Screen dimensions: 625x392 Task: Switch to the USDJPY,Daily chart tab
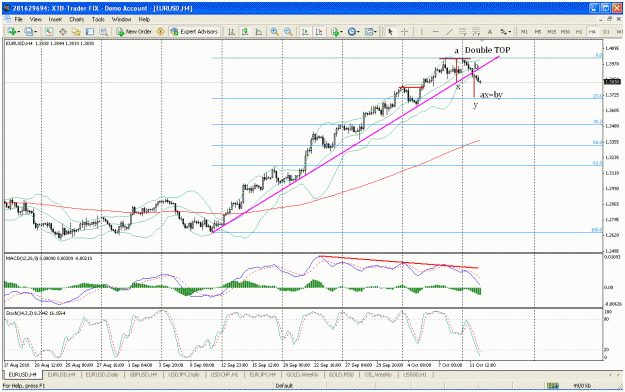(x=184, y=375)
